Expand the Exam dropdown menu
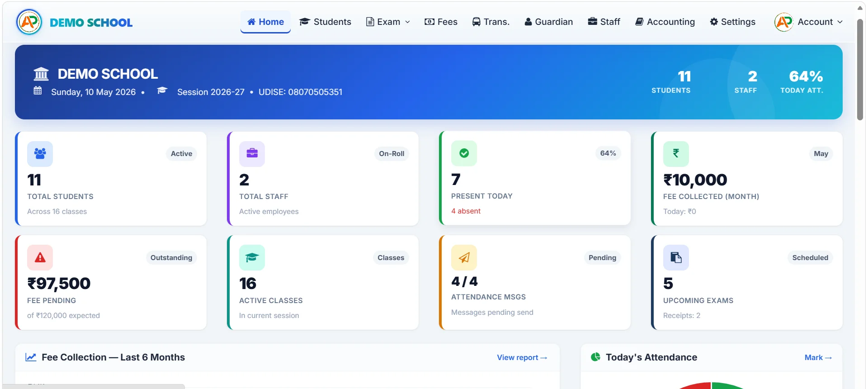The width and height of the screenshot is (868, 389). pyautogui.click(x=388, y=22)
